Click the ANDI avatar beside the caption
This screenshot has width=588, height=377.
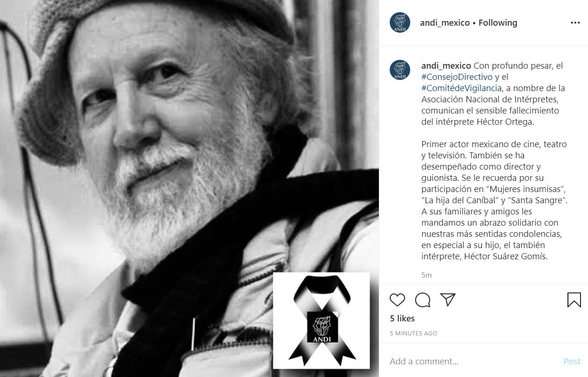coord(399,70)
